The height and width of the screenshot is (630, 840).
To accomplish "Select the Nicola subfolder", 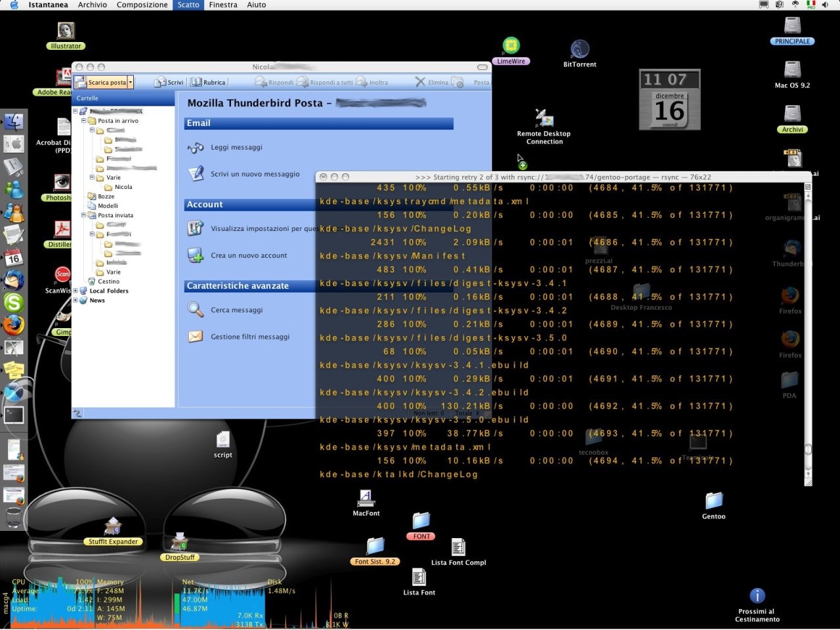I will tap(119, 187).
